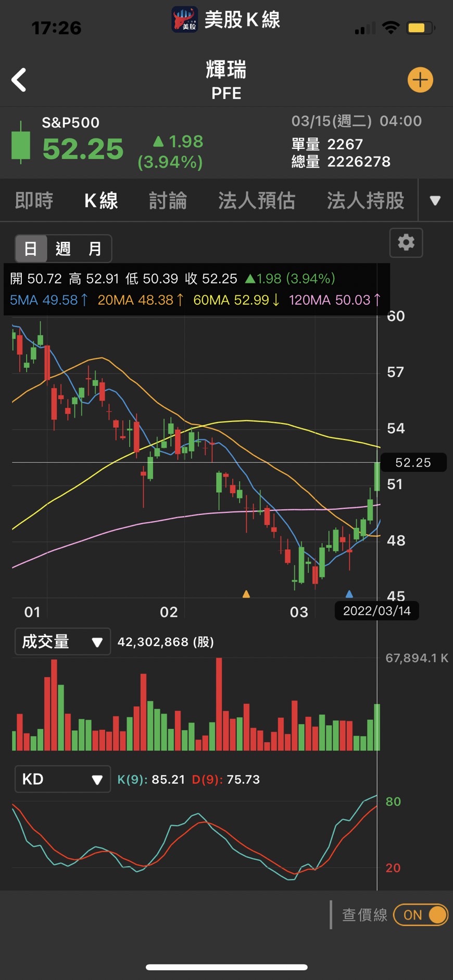Select daily (日) chart period
Viewport: 453px width, 980px height.
[x=31, y=249]
